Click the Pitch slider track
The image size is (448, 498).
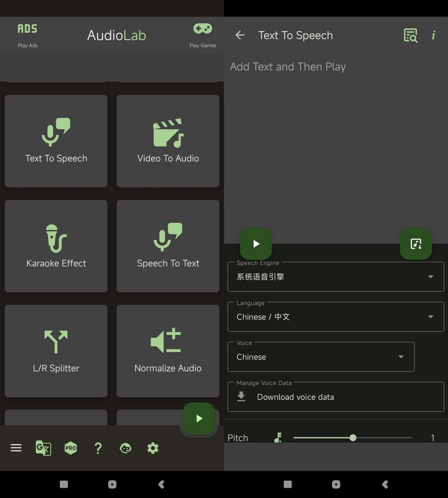353,437
